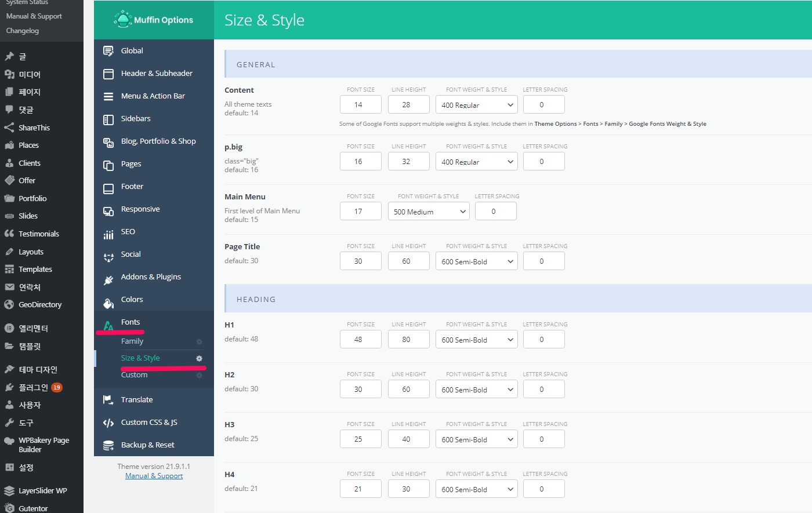This screenshot has height=513, width=812.
Task: Open H3 font weight dropdown
Action: coord(477,439)
